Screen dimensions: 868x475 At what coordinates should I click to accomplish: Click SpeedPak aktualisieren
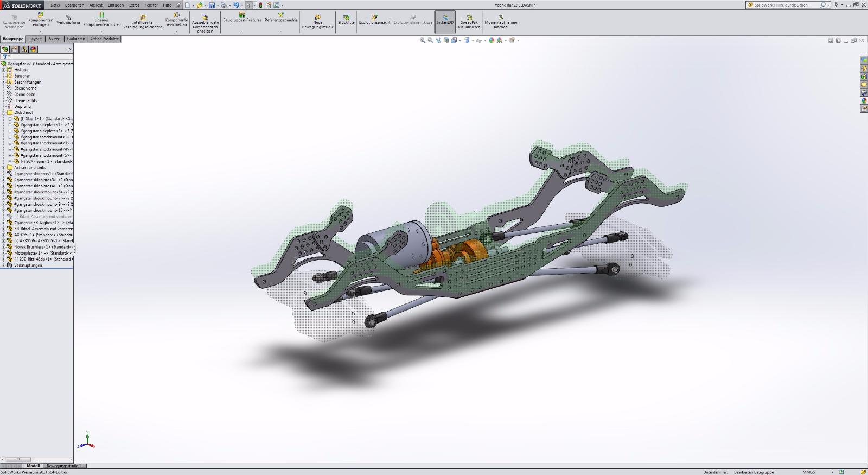point(469,22)
